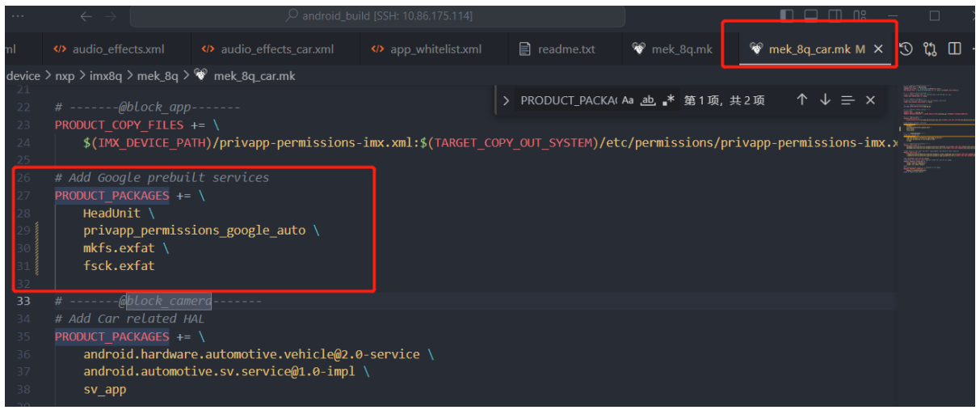Image resolution: width=980 pixels, height=410 pixels.
Task: Expand the replace field chevron
Action: [x=507, y=100]
